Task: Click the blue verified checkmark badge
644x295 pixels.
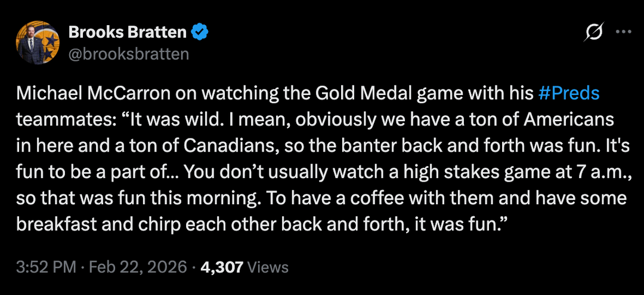Action: pos(199,32)
